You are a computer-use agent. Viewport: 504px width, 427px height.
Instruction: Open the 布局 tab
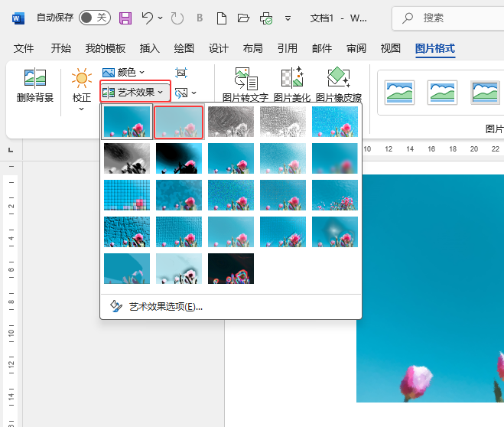253,48
